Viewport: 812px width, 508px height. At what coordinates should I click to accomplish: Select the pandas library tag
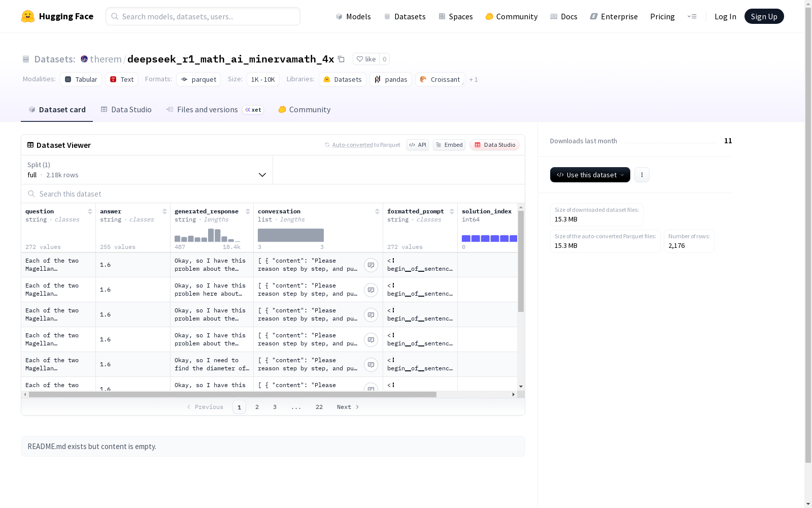pyautogui.click(x=391, y=79)
